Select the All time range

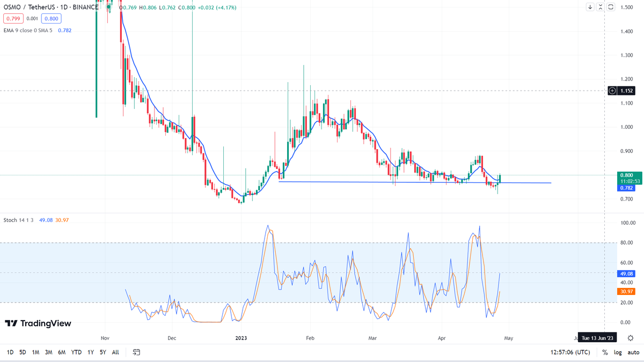click(115, 352)
